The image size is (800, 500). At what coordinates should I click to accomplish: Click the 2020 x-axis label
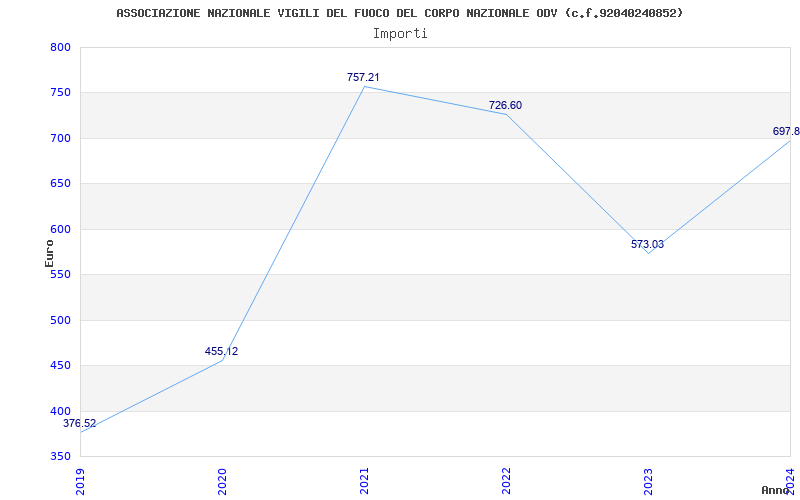222,482
